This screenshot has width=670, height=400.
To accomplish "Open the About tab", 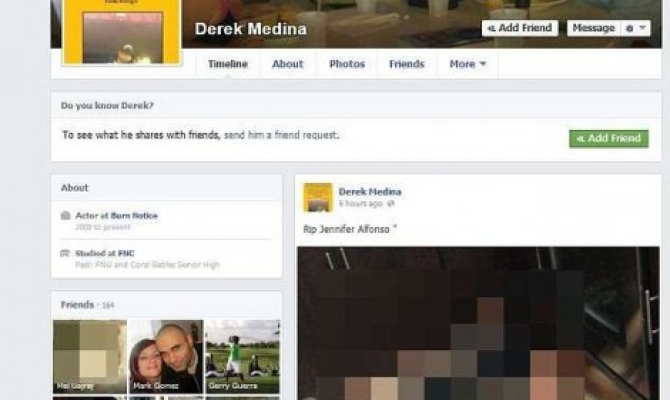I will click(x=288, y=64).
